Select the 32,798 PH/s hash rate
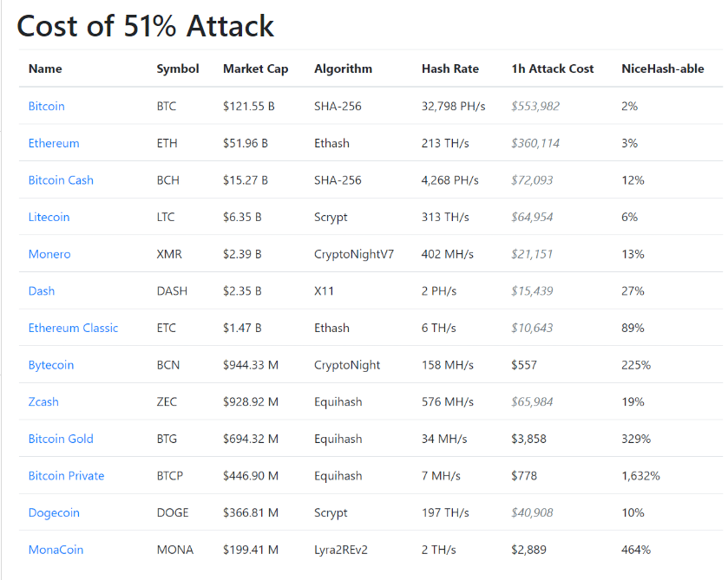Screen dimensions: 728x580 pyautogui.click(x=453, y=107)
